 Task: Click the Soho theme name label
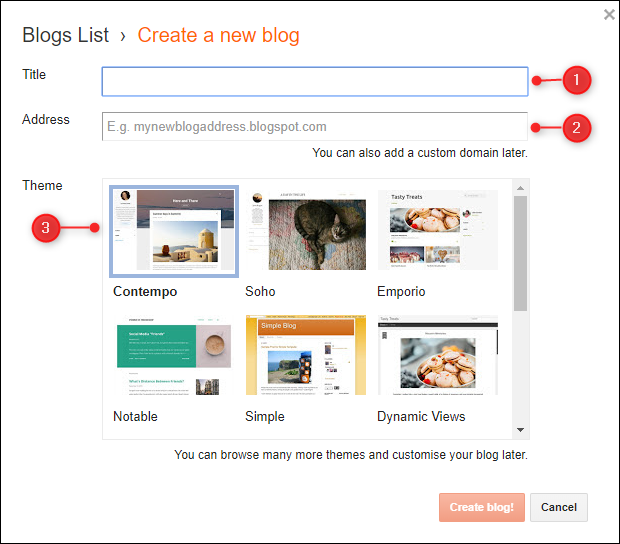coord(260,292)
